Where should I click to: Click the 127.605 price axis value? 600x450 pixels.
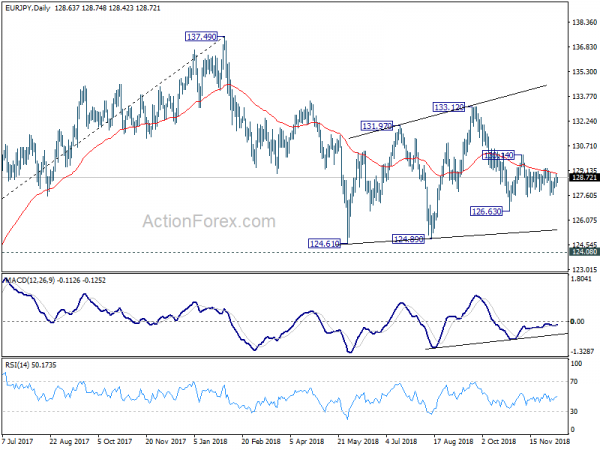[x=584, y=196]
